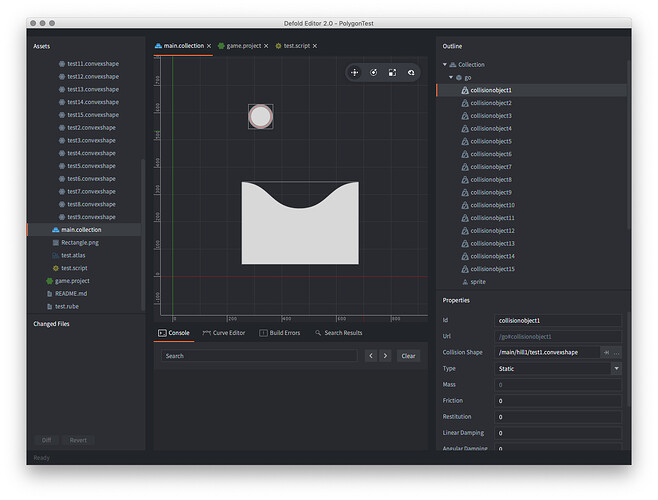Viewport: 658px width, 500px height.
Task: Open Rectangle.png in the Assets panel
Action: [x=81, y=242]
